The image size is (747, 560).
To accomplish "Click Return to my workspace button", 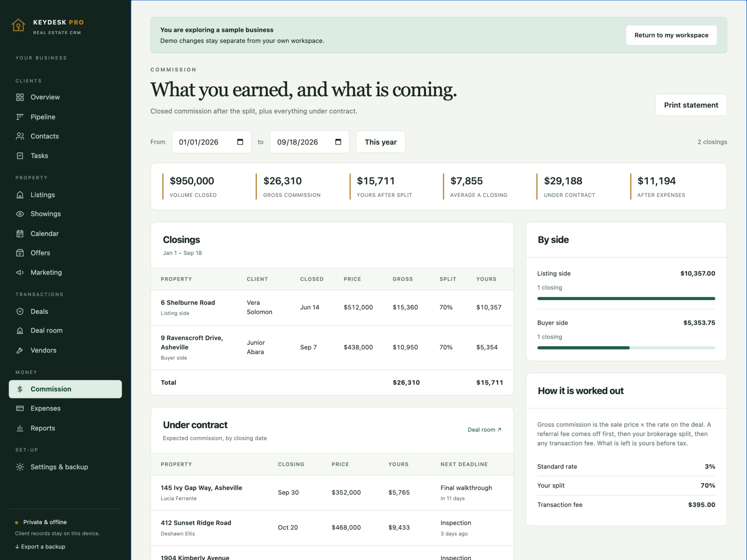I will [671, 35].
